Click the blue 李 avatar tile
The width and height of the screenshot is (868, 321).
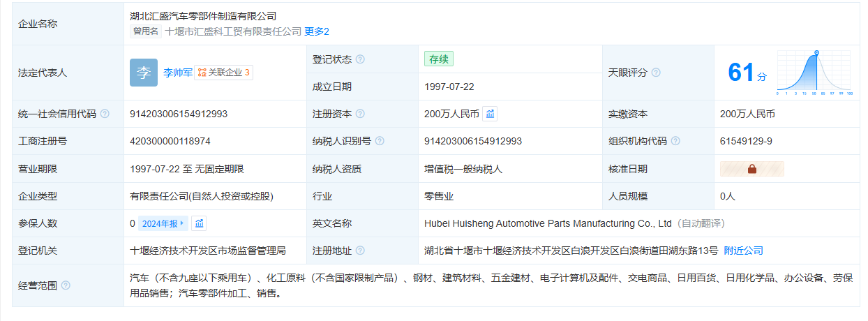(x=144, y=73)
